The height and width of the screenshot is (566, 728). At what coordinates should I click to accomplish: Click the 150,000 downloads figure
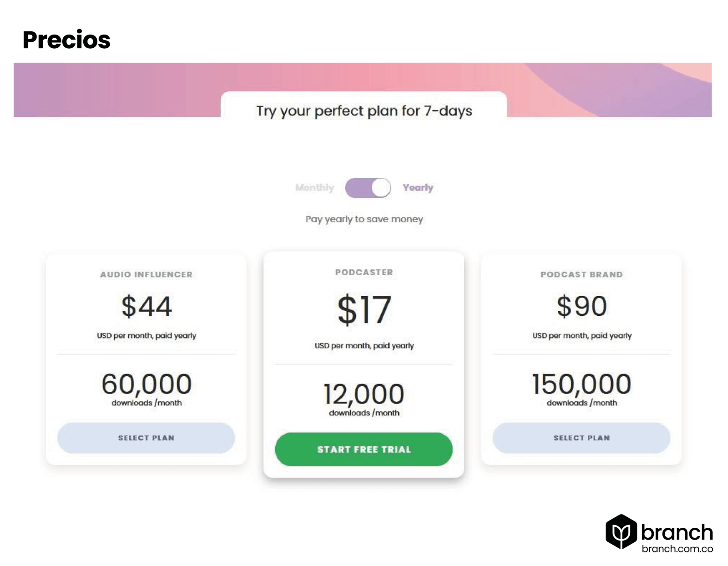pos(581,384)
